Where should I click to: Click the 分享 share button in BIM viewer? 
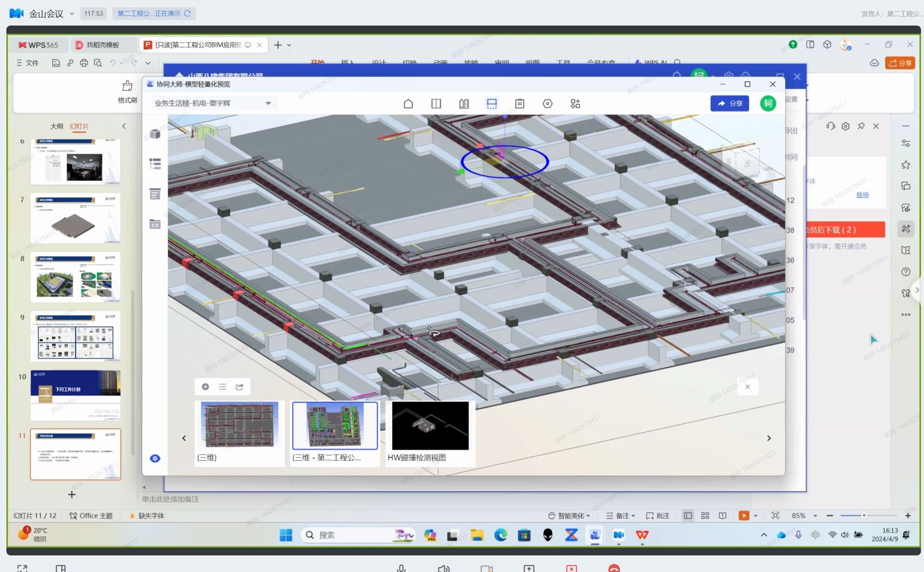tap(731, 103)
